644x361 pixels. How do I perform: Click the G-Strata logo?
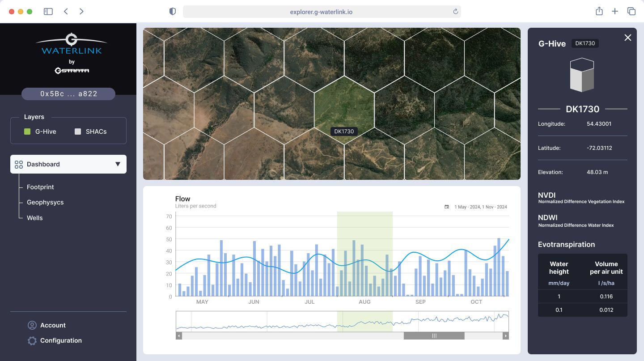click(x=72, y=70)
